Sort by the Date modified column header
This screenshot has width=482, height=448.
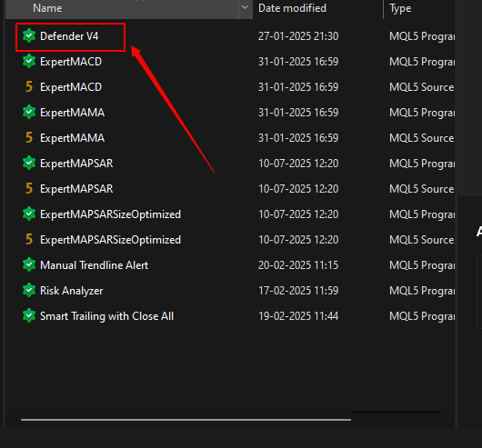pyautogui.click(x=292, y=8)
